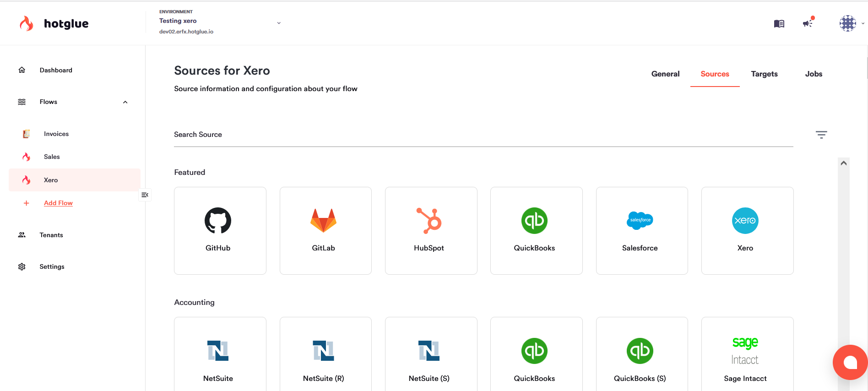868x391 pixels.
Task: Open Tenants in the sidebar
Action: click(51, 235)
